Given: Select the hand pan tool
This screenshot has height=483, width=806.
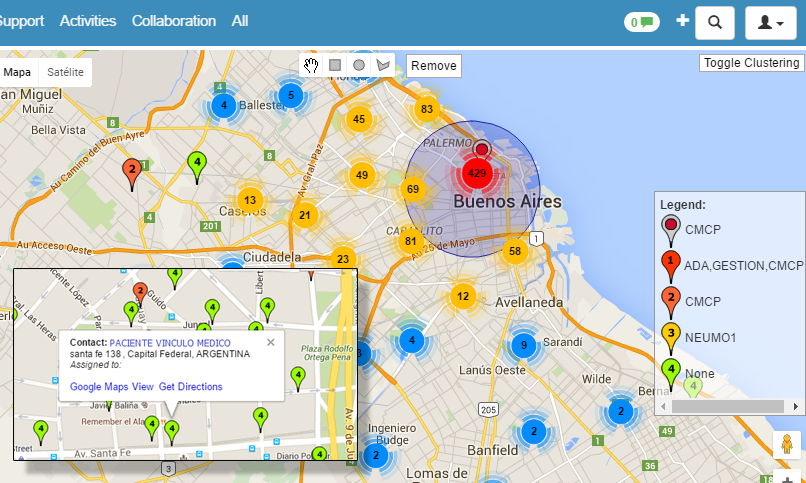Looking at the screenshot, I should point(312,65).
